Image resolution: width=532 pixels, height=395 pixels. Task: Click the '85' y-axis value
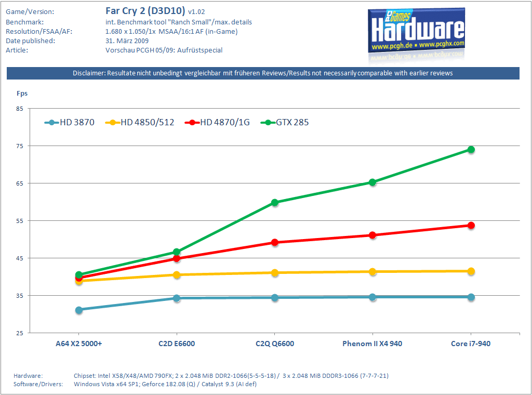(x=20, y=109)
